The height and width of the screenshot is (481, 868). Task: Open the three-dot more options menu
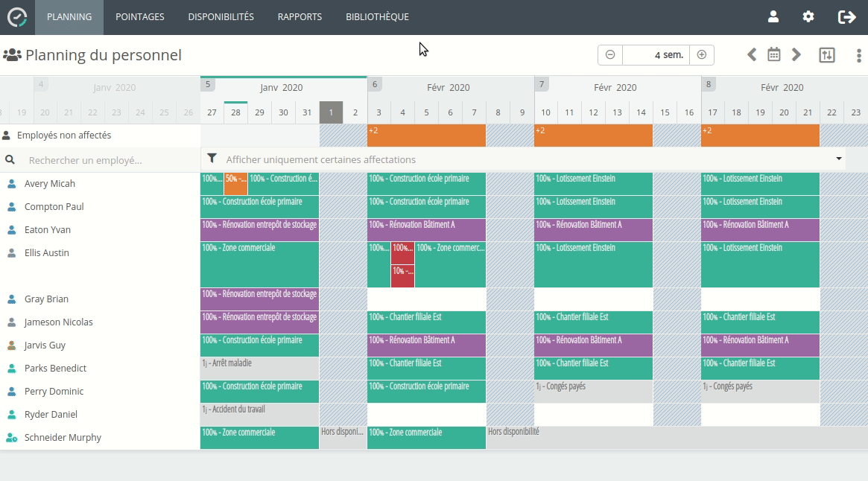859,55
